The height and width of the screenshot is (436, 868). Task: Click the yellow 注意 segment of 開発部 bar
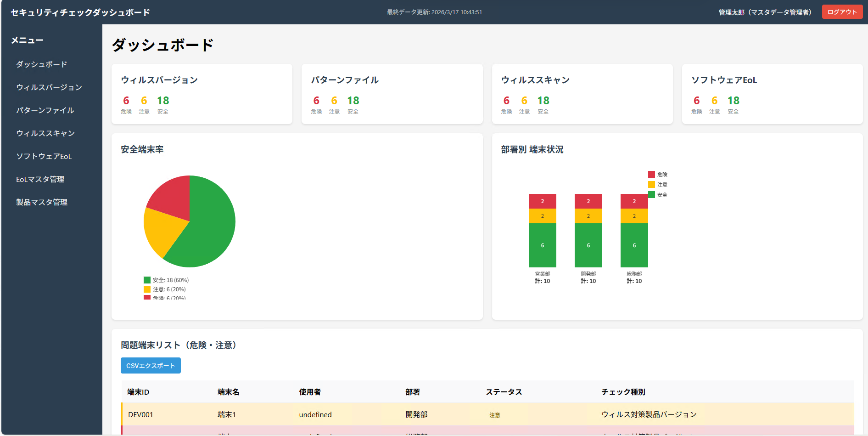pyautogui.click(x=588, y=216)
